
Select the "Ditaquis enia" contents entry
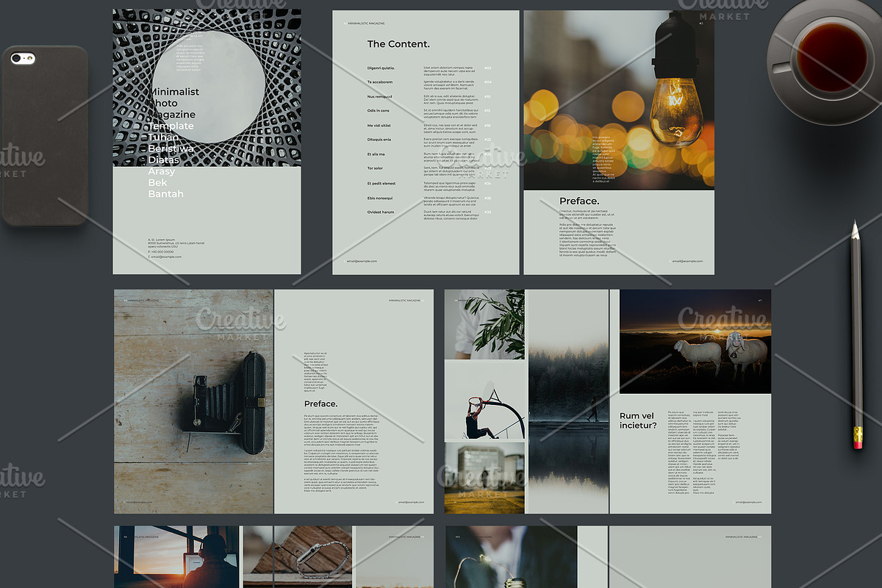(x=379, y=140)
